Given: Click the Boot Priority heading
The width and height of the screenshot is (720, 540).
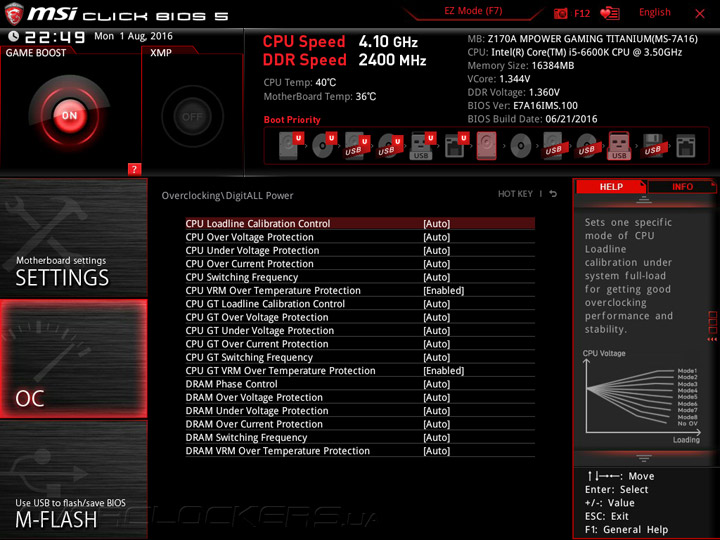Looking at the screenshot, I should 292,120.
